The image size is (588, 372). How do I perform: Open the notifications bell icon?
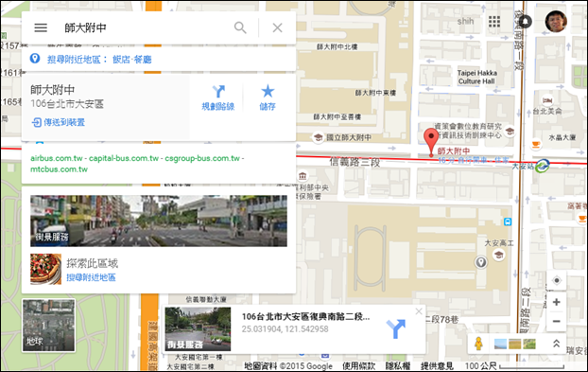526,22
